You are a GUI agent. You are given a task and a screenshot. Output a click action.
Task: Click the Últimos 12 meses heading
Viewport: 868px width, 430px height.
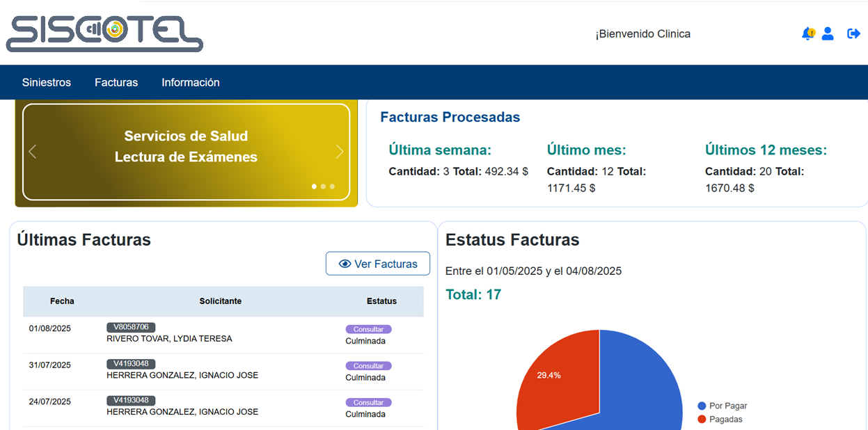pyautogui.click(x=766, y=150)
